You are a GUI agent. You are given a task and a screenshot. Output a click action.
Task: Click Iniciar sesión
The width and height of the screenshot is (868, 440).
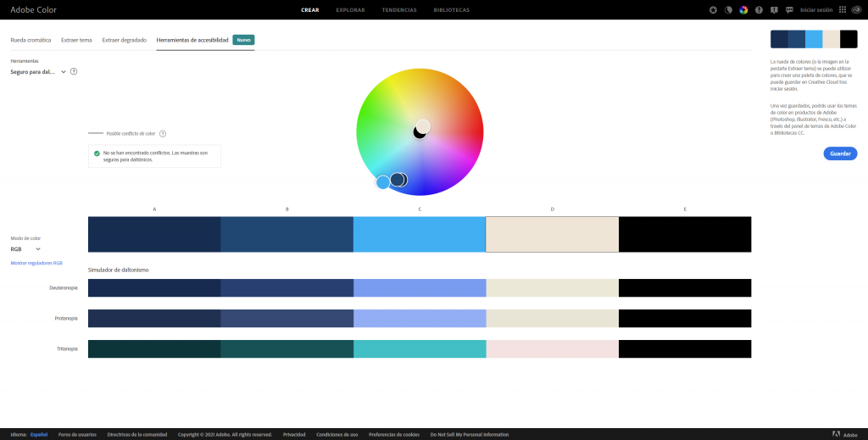pyautogui.click(x=816, y=10)
